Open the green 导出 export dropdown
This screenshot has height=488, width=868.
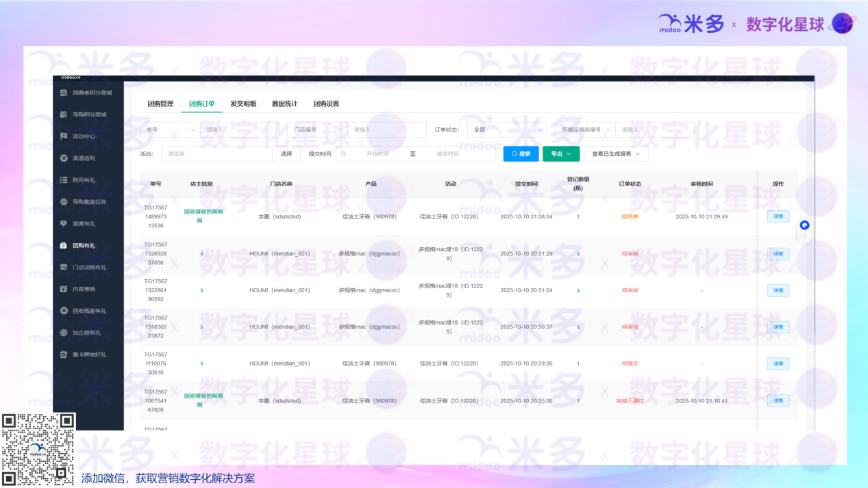coord(561,154)
